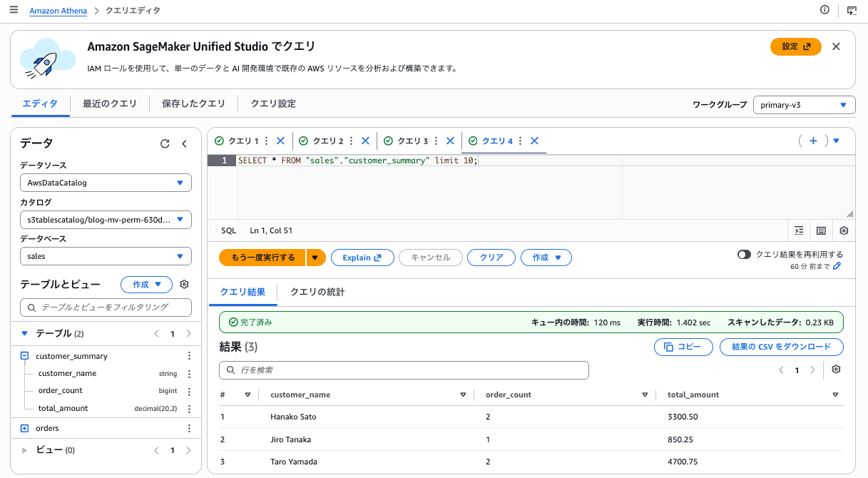The height and width of the screenshot is (478, 868).
Task: Sort by the customer_name column header
Action: point(300,395)
